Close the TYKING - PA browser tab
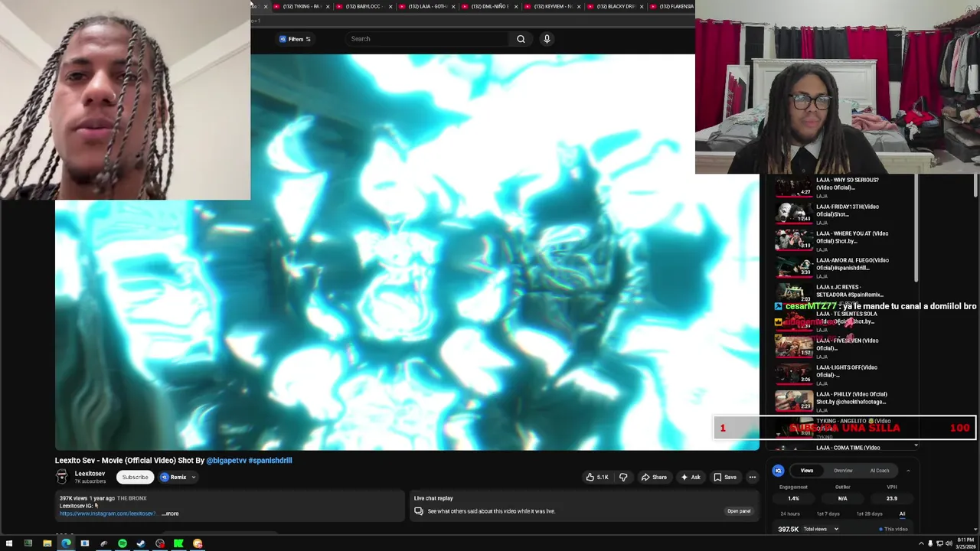Screen dimensions: 980x551 pyautogui.click(x=328, y=6)
